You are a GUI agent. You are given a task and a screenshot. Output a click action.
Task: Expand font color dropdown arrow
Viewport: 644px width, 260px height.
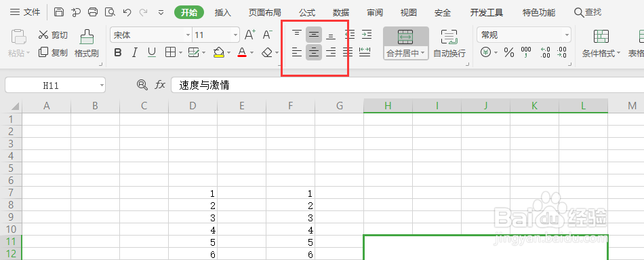click(251, 53)
